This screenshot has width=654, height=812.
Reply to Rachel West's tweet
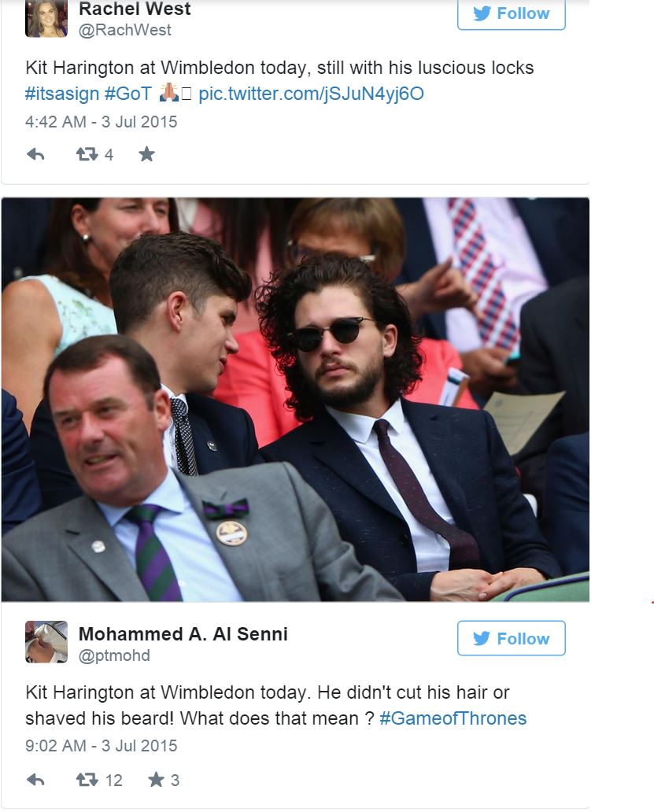(35, 154)
